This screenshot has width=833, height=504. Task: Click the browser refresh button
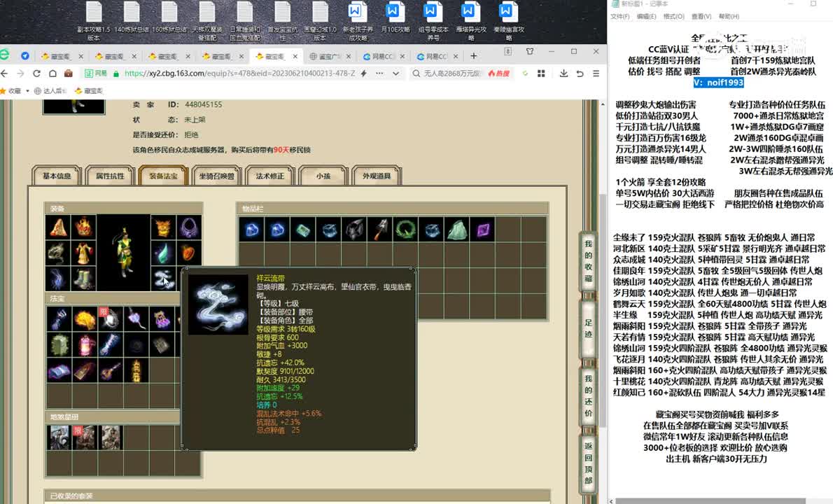[36, 73]
